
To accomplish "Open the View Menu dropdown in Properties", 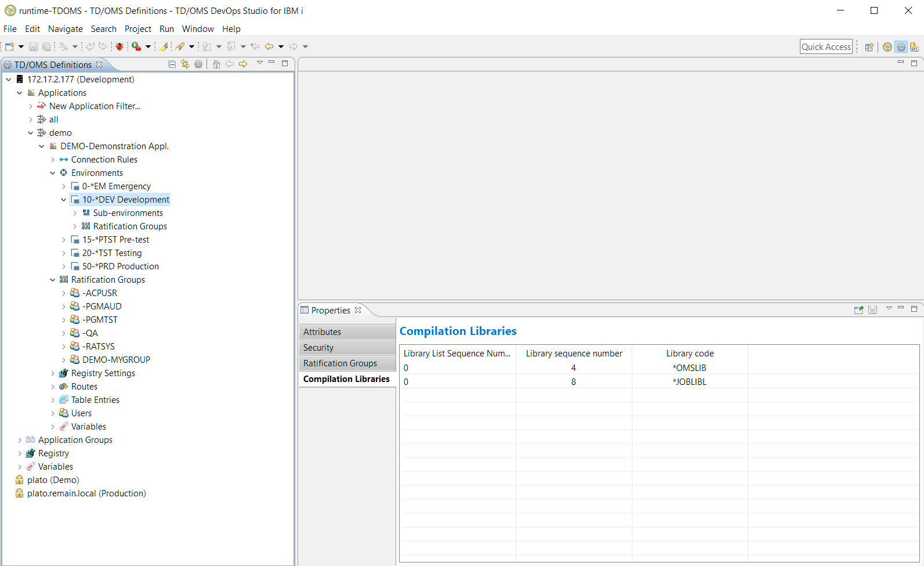I will coord(889,309).
